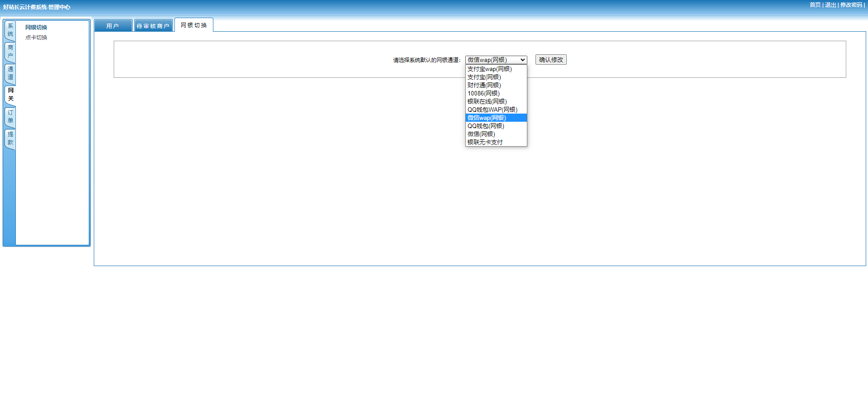Collapse the 网银通道 dropdown box
The height and width of the screenshot is (405, 868).
coord(496,60)
